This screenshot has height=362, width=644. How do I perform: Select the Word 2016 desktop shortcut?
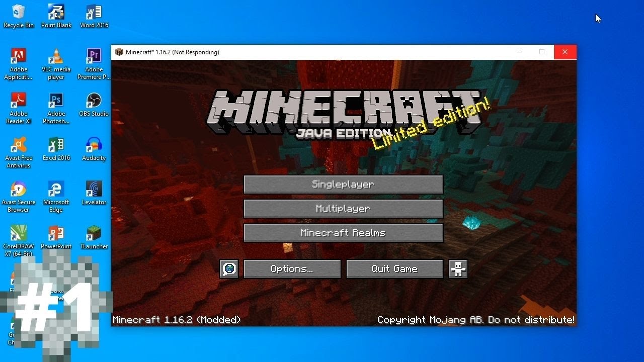pyautogui.click(x=94, y=16)
